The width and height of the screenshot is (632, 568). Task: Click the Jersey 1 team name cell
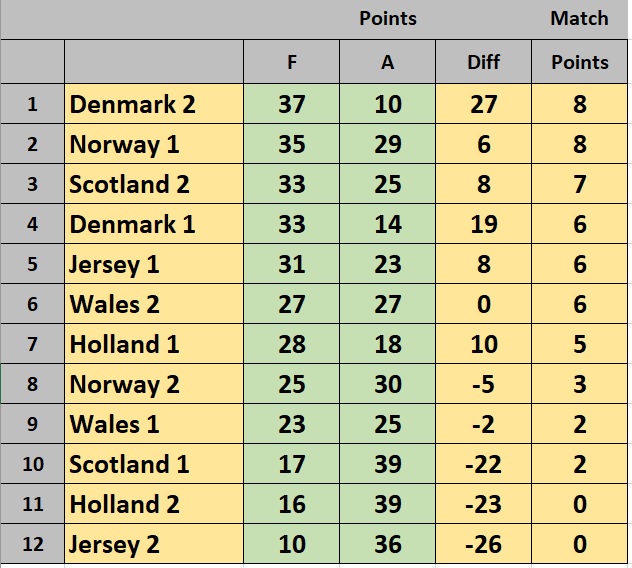click(154, 264)
